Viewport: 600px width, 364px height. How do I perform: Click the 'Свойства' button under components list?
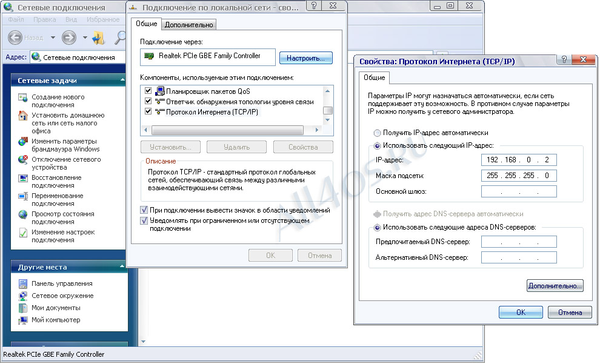[x=303, y=147]
